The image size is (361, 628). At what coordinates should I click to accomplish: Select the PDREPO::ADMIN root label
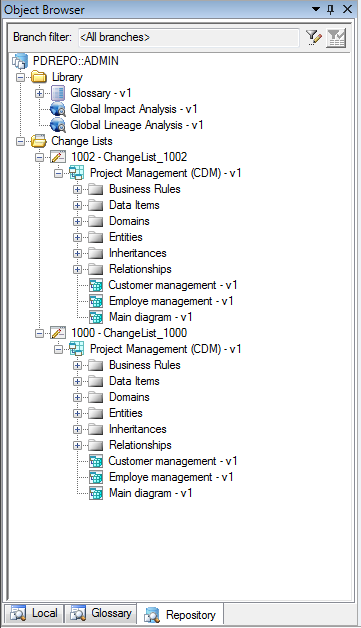tap(76, 61)
